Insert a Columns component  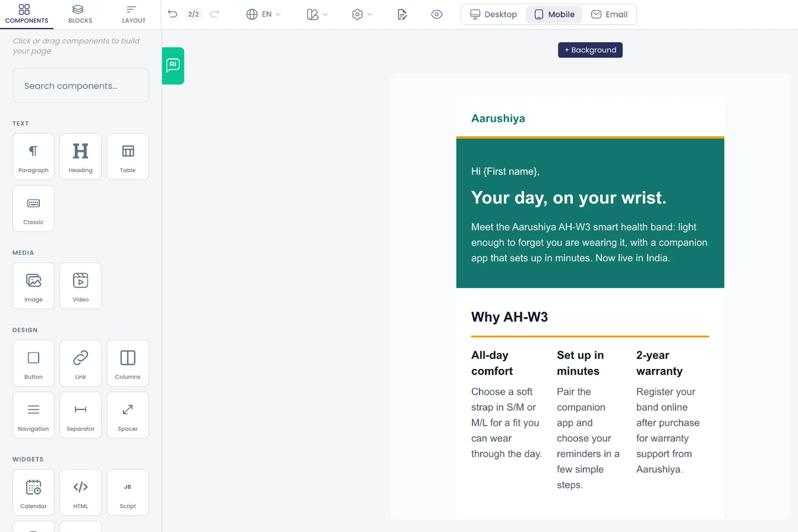(128, 363)
